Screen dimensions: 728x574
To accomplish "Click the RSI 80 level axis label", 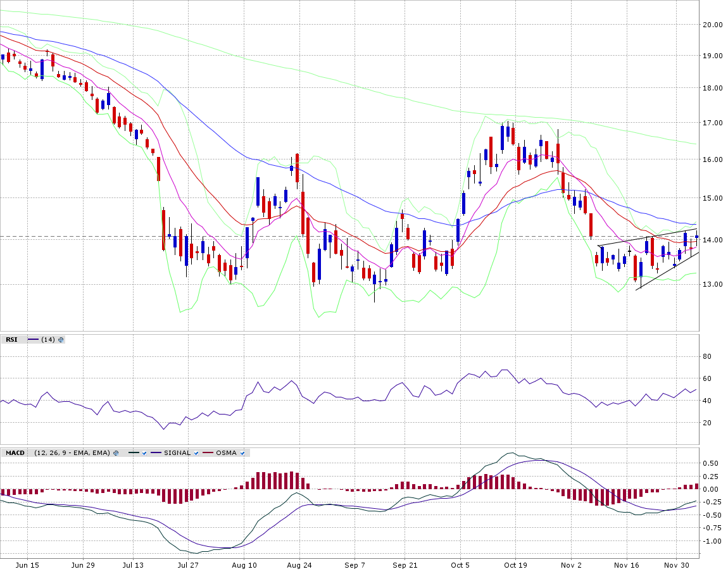I will (706, 357).
